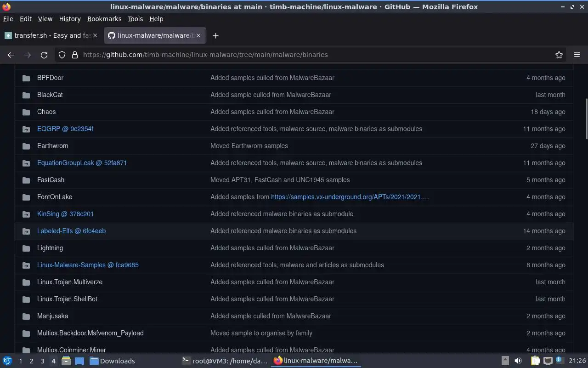The height and width of the screenshot is (368, 588).
Task: Open the Firefox hamburger application menu
Action: [x=577, y=55]
